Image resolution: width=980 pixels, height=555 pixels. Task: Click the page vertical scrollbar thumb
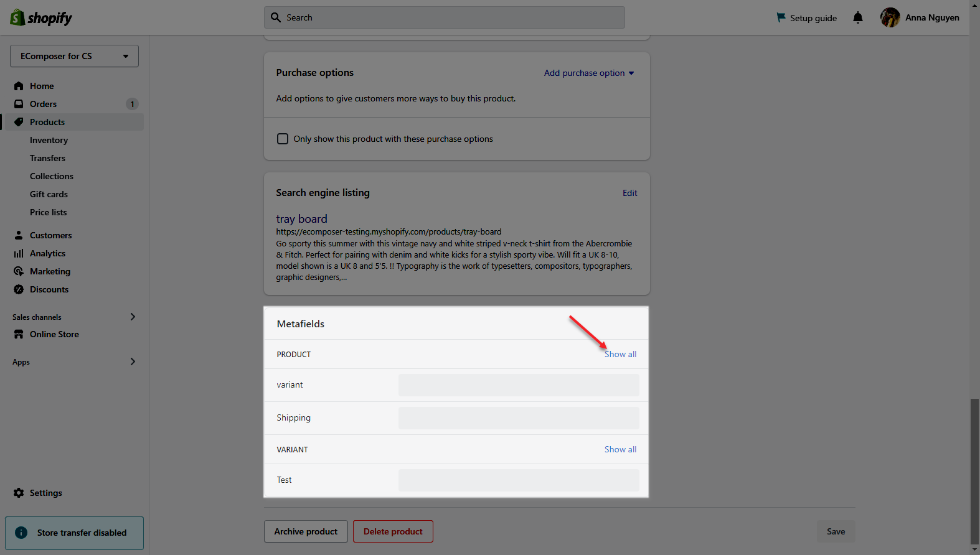(974, 471)
